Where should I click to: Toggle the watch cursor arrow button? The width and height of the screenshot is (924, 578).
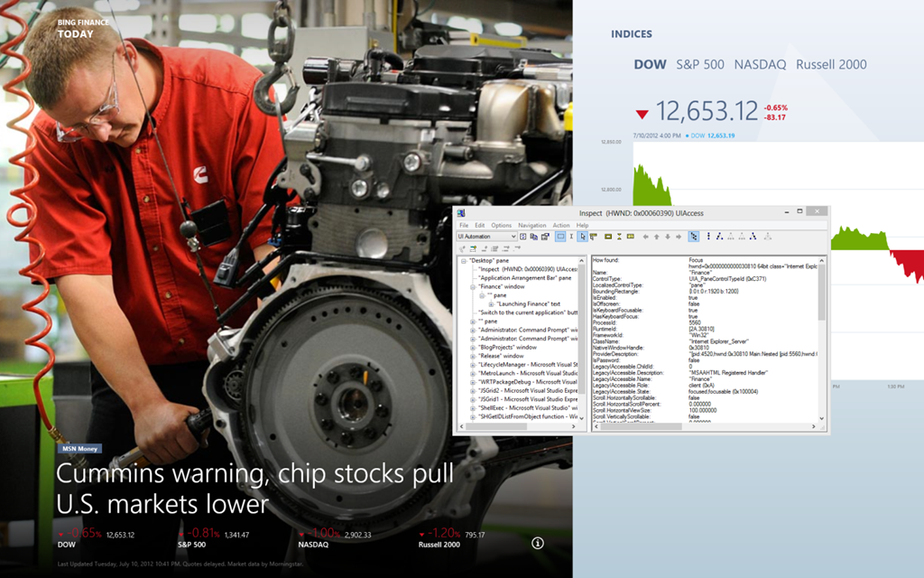coord(582,237)
